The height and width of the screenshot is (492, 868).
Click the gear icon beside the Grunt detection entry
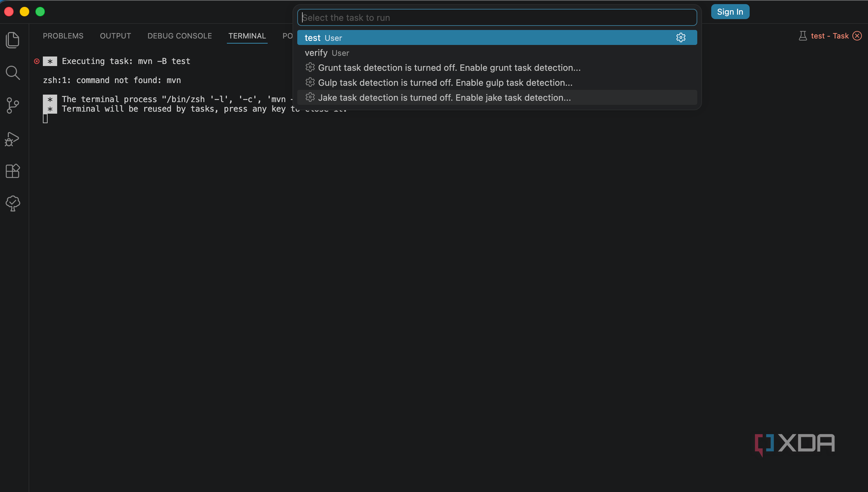[310, 67]
